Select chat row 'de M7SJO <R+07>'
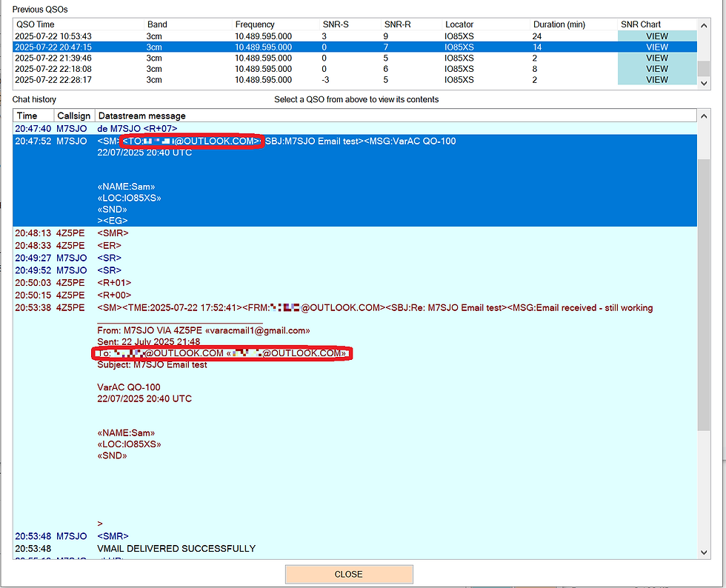The width and height of the screenshot is (726, 588). (x=355, y=128)
